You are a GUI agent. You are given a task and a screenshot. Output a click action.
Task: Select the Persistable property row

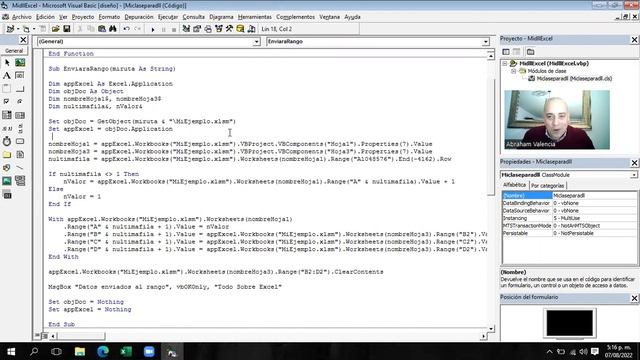point(569,233)
